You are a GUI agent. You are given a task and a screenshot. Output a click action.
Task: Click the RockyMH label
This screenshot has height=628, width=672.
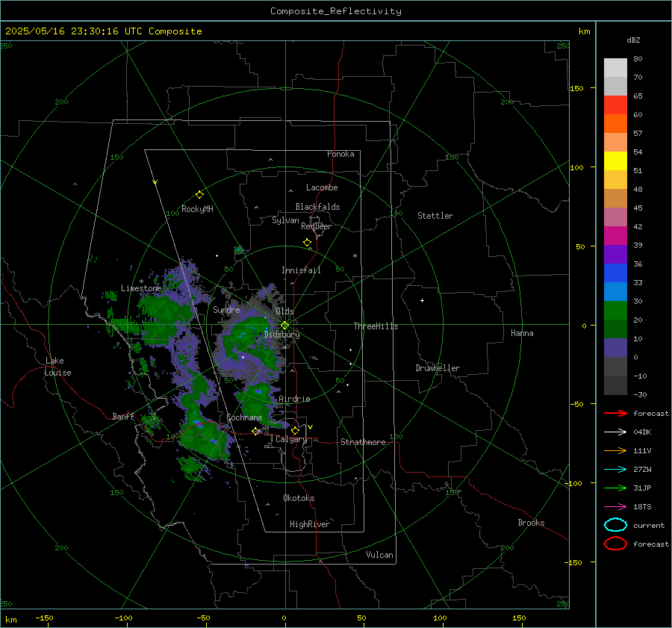pyautogui.click(x=197, y=209)
